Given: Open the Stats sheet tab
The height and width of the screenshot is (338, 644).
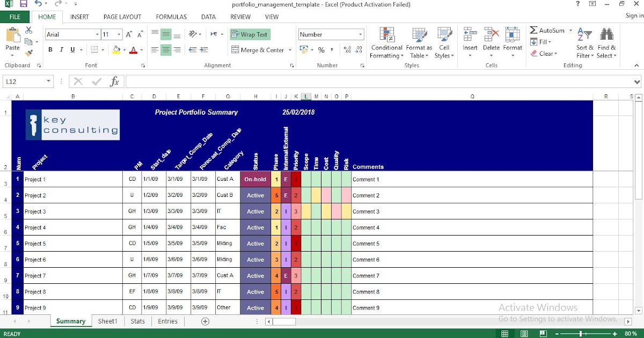Looking at the screenshot, I should point(137,321).
